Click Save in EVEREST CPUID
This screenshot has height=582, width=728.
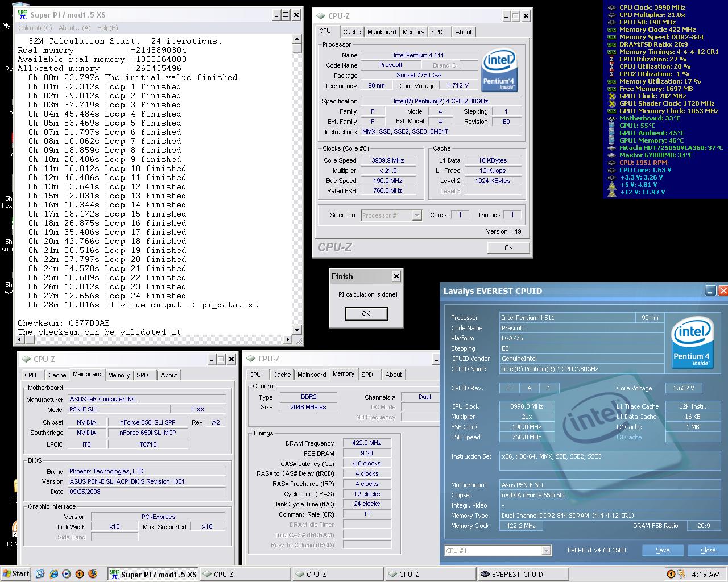663,550
